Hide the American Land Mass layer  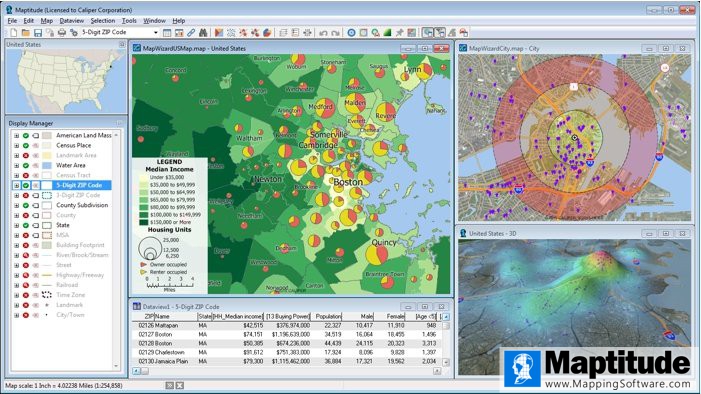coord(25,136)
